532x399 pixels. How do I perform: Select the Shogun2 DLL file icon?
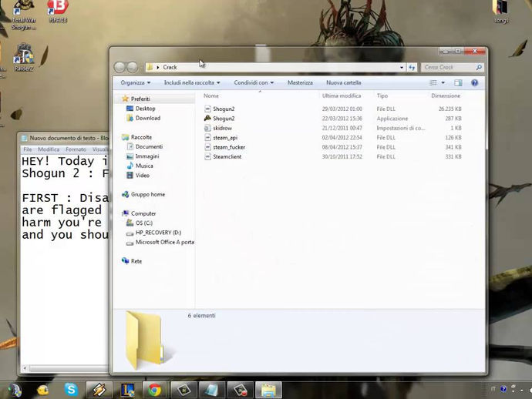click(207, 109)
